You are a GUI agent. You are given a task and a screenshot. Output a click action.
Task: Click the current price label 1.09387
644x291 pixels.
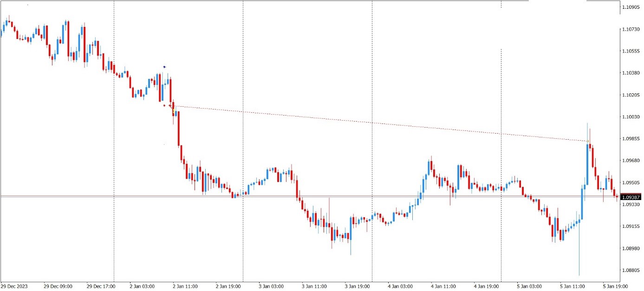click(x=631, y=197)
